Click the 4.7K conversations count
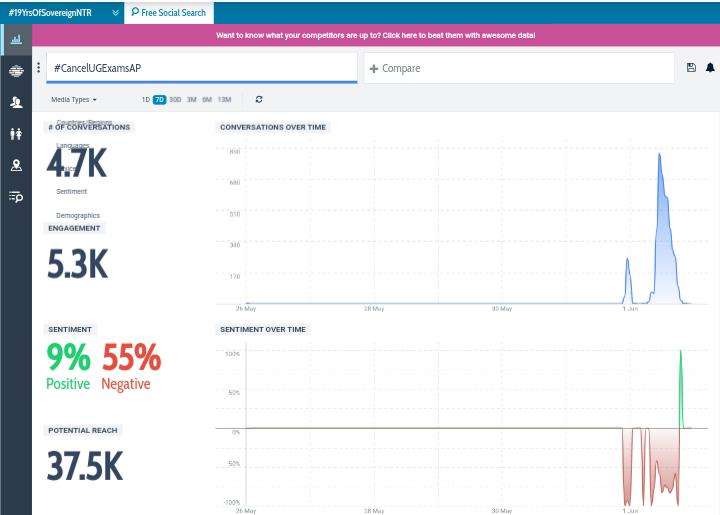This screenshot has width=720, height=515. (77, 163)
